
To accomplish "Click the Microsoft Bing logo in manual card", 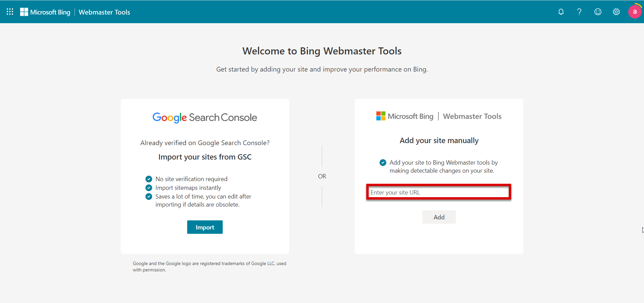I will point(405,116).
